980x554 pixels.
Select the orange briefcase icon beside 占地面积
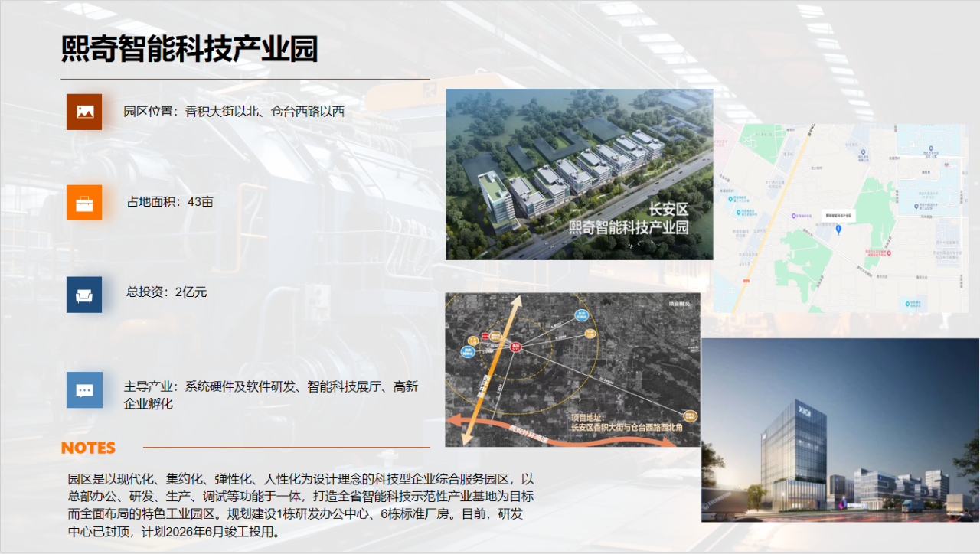coord(84,203)
